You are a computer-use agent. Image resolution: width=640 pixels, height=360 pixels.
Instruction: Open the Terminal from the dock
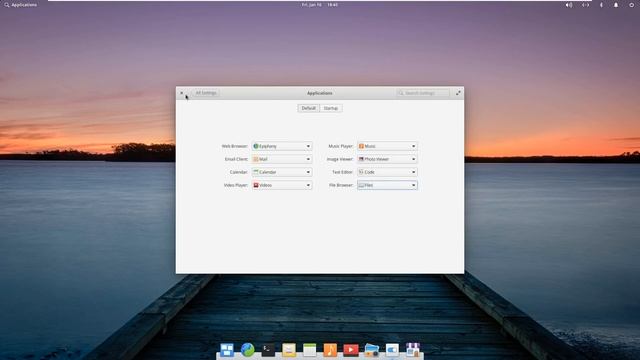pyautogui.click(x=268, y=350)
